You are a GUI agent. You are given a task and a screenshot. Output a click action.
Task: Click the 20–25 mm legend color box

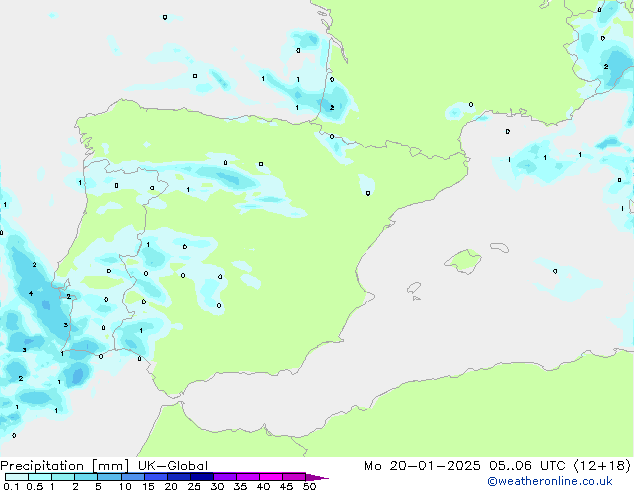179,477
